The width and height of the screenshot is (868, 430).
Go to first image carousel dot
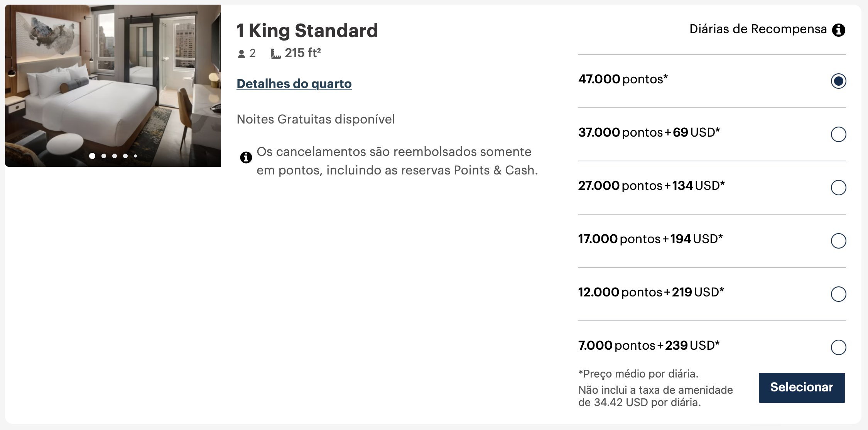tap(92, 156)
